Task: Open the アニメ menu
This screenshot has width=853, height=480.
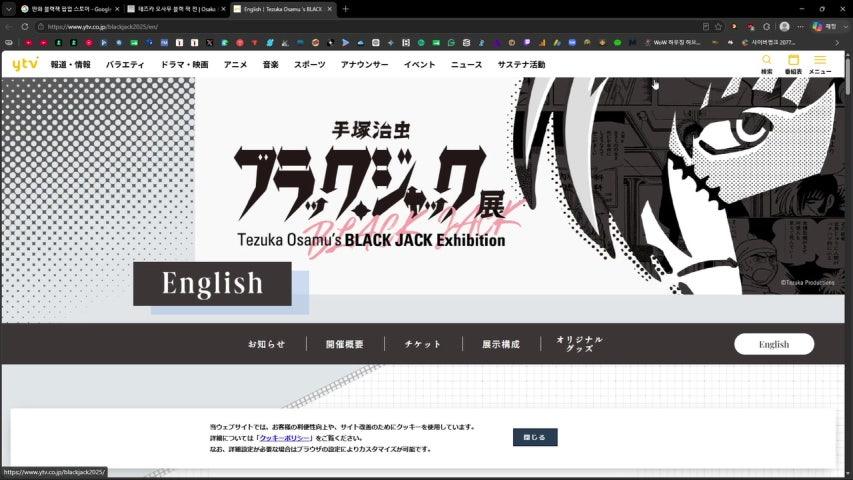Action: [235, 64]
